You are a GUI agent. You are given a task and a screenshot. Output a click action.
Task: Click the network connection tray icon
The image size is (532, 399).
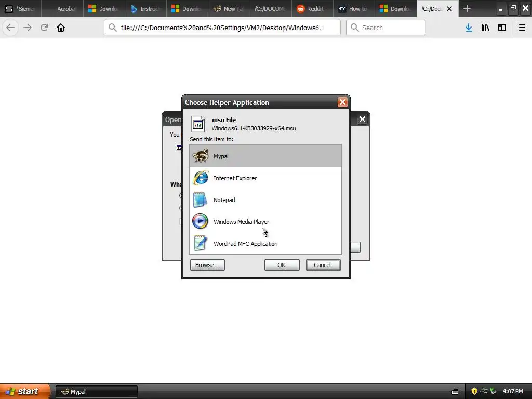tap(484, 391)
